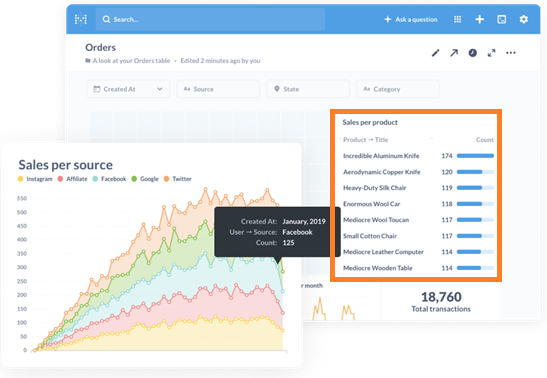The height and width of the screenshot is (378, 547).
Task: Toggle the Facebook legend item
Action: tap(109, 179)
